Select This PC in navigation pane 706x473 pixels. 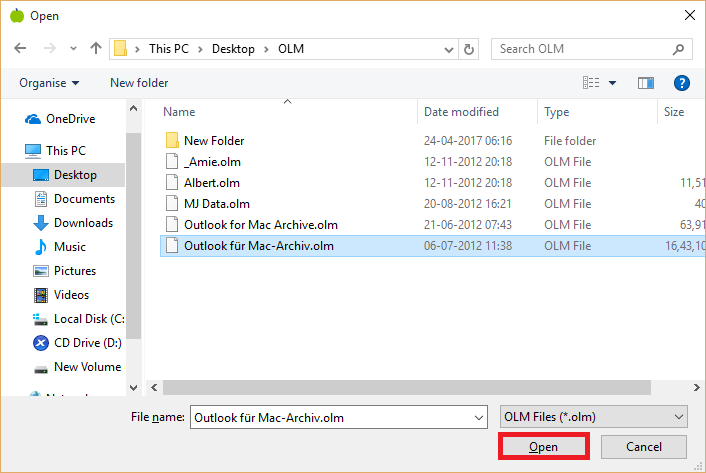[55, 151]
